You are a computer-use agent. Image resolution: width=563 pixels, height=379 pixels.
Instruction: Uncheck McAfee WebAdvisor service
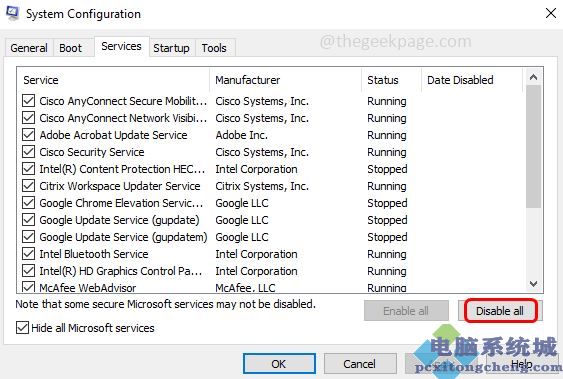(28, 287)
